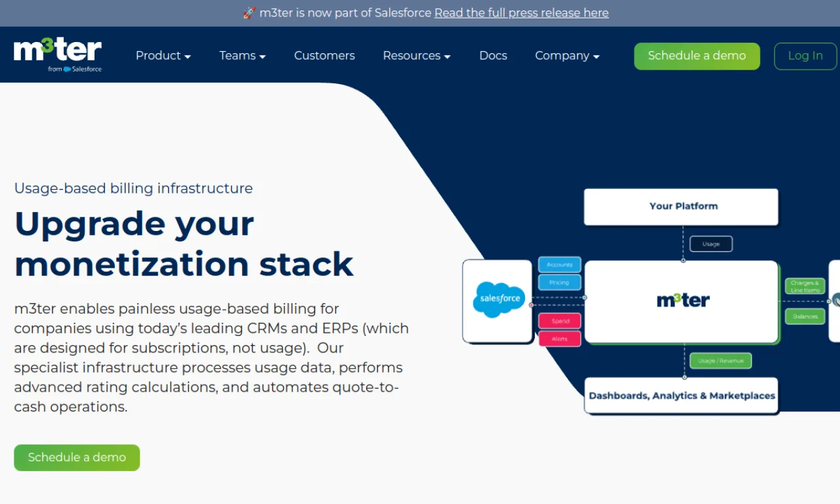
Task: Click the red Spend tag in the diagram
Action: click(560, 321)
